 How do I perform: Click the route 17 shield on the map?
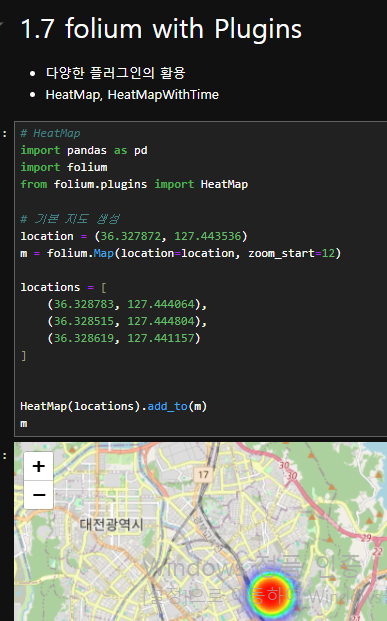(x=203, y=474)
